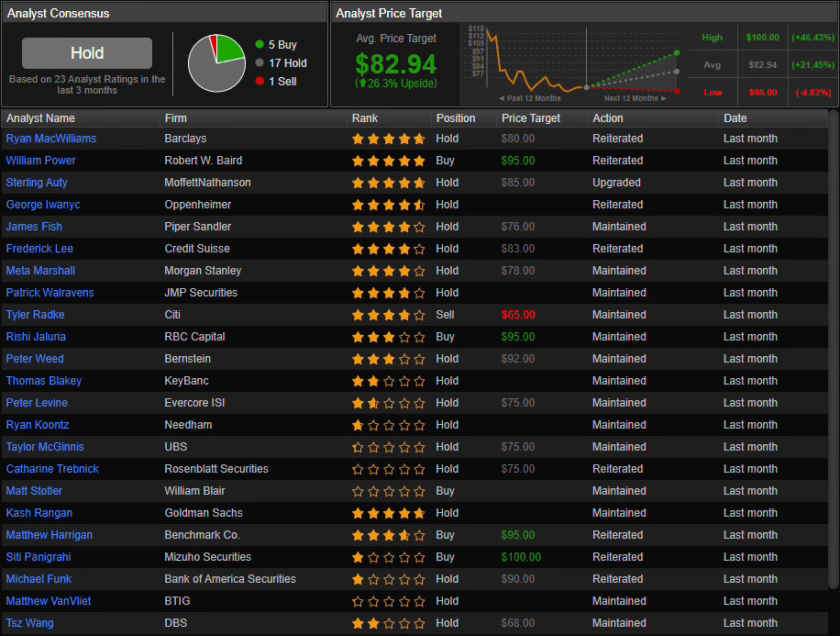This screenshot has width=840, height=636.
Task: Open William Power analyst link
Action: (x=40, y=161)
